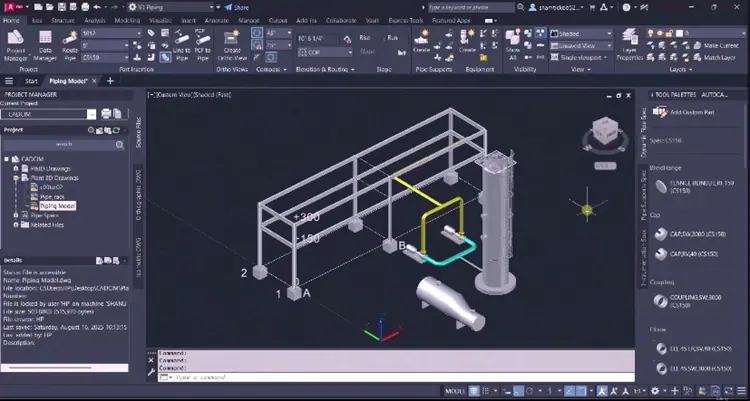Viewport: 750px width, 401px height.
Task: Add a new drawing tab with plus button
Action: 110,81
